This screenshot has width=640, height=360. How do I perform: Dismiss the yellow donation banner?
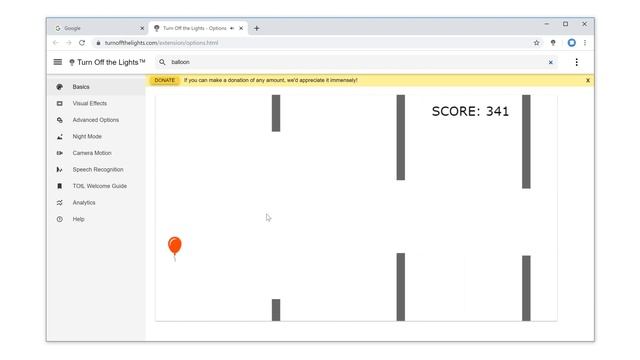tap(588, 80)
